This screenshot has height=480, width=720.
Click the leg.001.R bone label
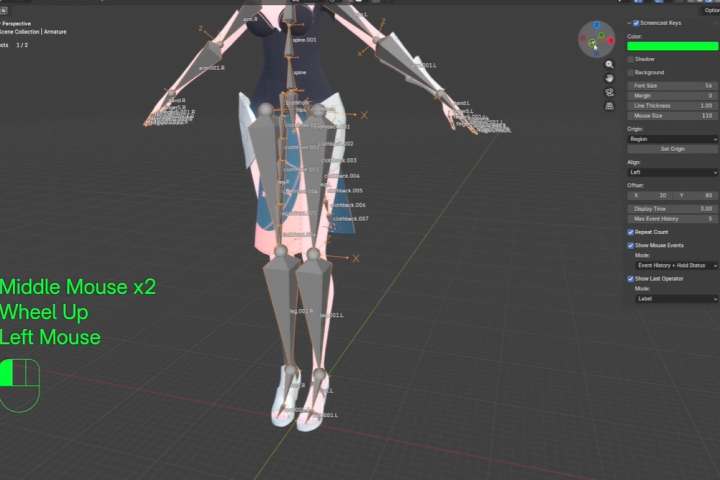pos(301,311)
